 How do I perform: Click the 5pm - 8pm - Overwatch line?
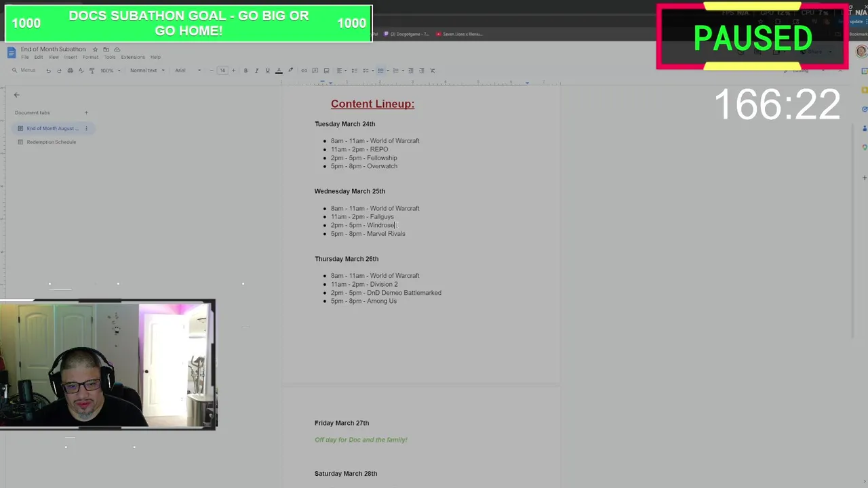tap(364, 166)
